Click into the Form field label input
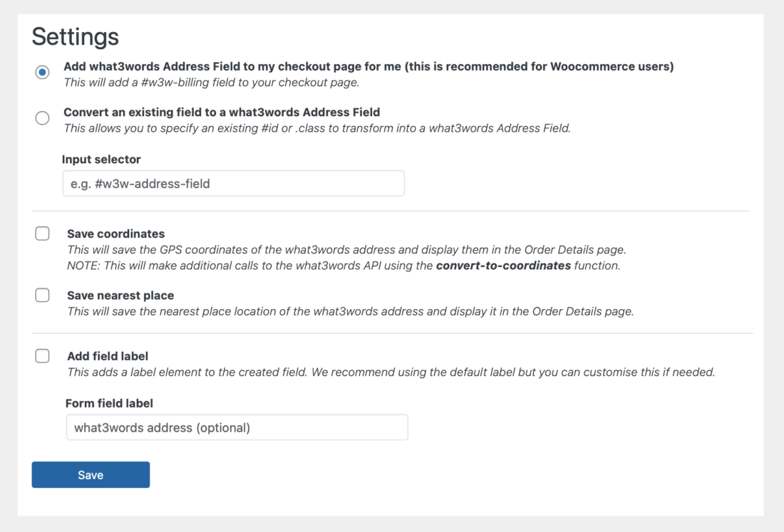 [237, 427]
